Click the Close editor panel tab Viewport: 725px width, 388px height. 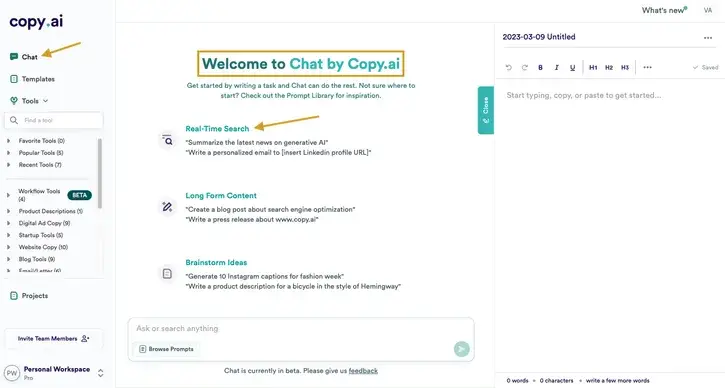tap(485, 110)
